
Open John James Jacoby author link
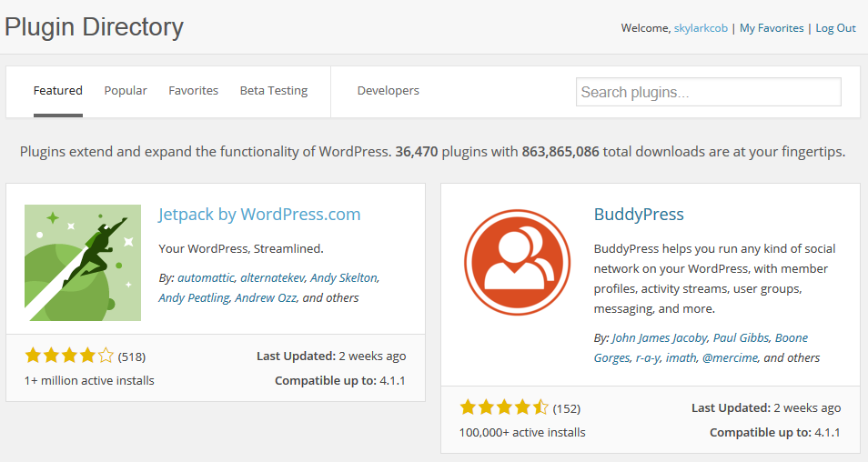click(x=660, y=337)
